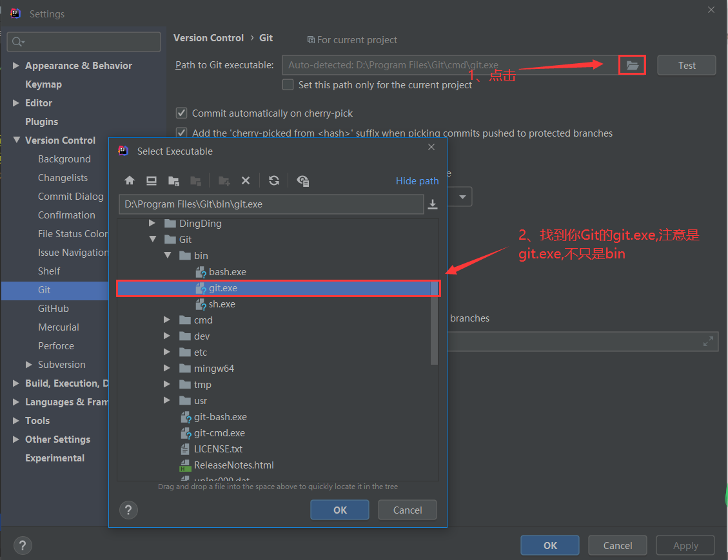Click the New Folder toolbar icon
The height and width of the screenshot is (560, 728).
pos(224,180)
